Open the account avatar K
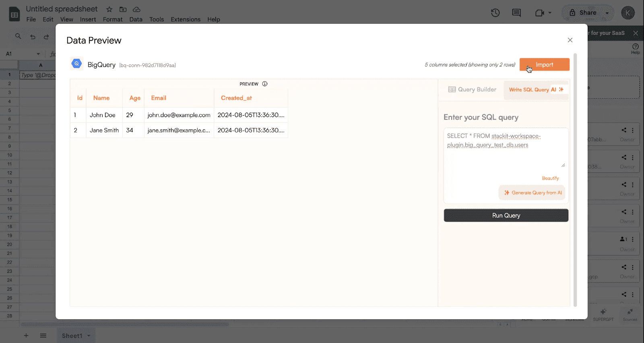This screenshot has height=343, width=644. (628, 13)
